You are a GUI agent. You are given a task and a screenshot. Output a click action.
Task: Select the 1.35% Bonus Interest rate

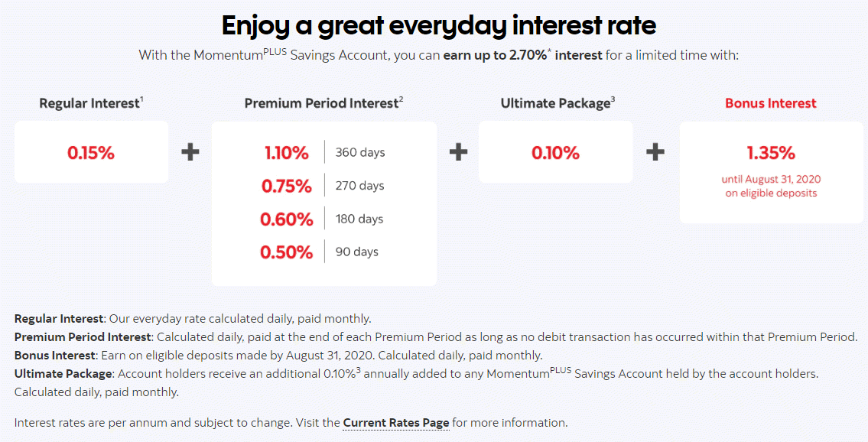coord(771,153)
